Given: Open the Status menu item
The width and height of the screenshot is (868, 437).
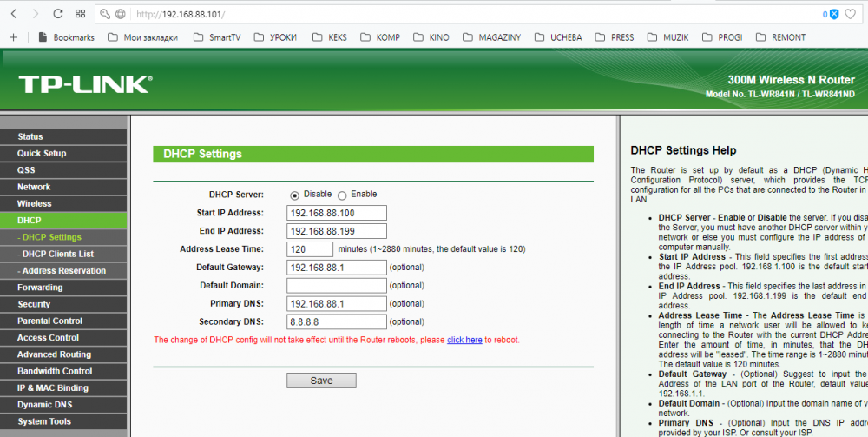Looking at the screenshot, I should [63, 136].
